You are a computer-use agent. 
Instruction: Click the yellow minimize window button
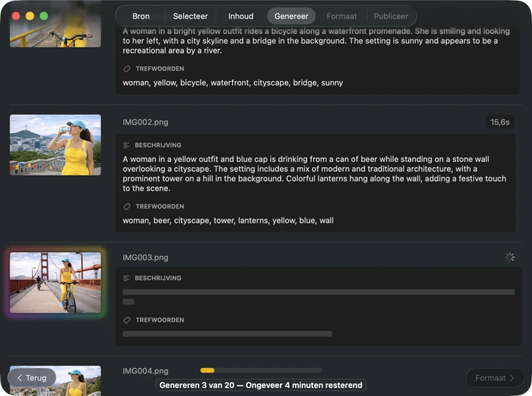coord(30,16)
